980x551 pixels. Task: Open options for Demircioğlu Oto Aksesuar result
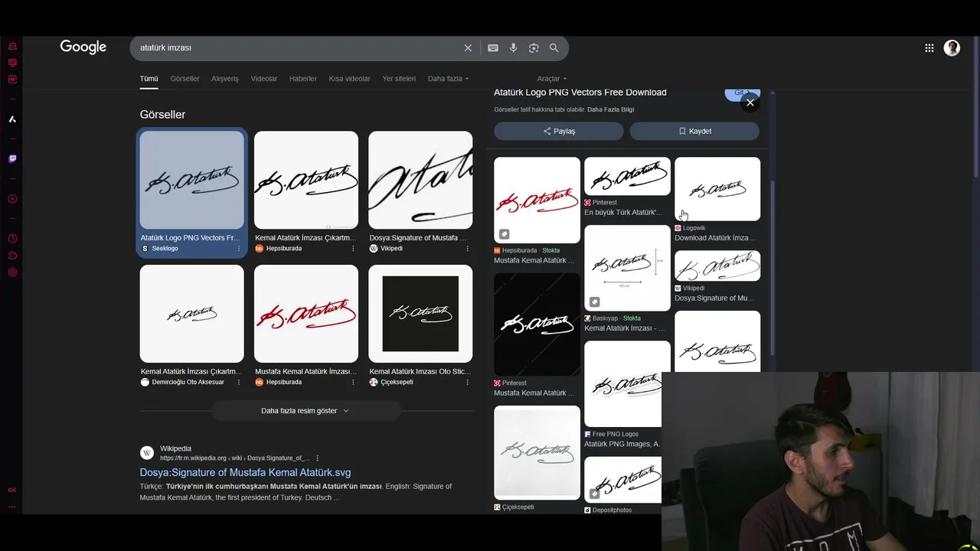(239, 382)
